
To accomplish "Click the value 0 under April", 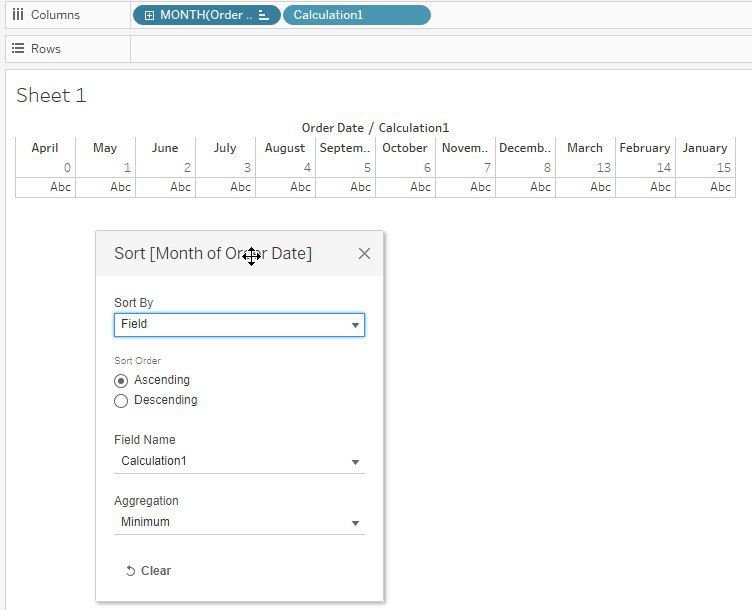I will [x=67, y=168].
